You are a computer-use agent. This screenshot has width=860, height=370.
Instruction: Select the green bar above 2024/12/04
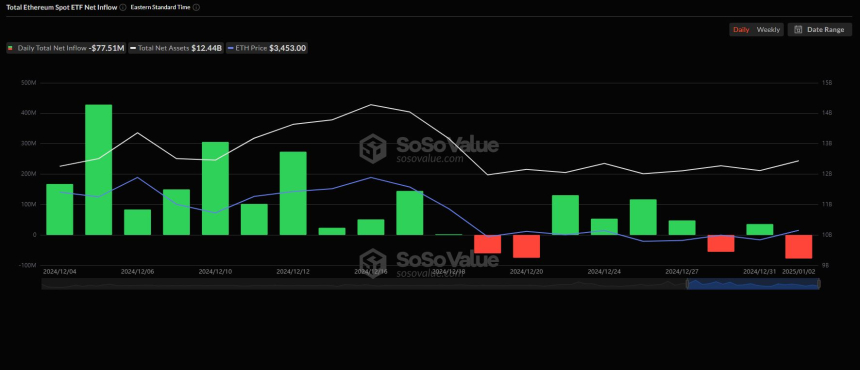(x=60, y=209)
